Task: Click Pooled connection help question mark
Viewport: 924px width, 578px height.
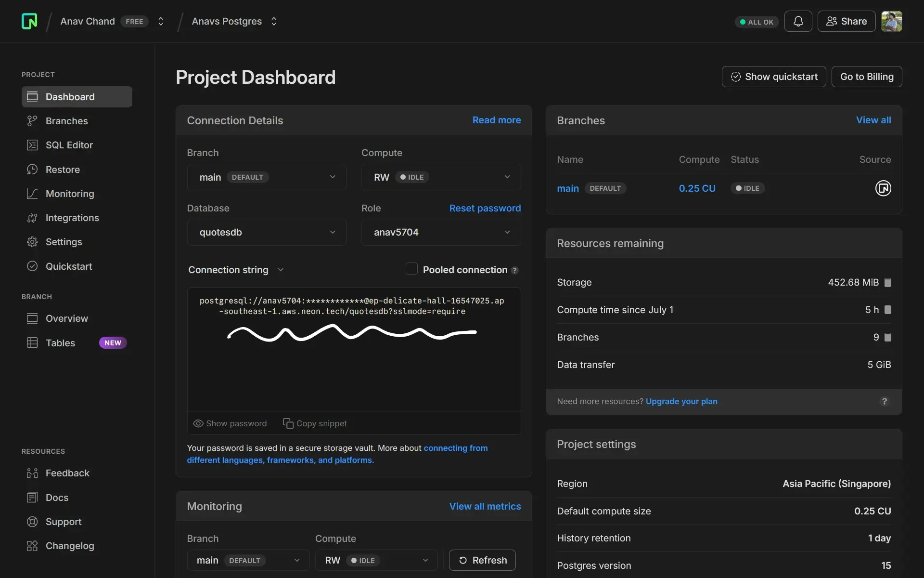Action: point(514,270)
